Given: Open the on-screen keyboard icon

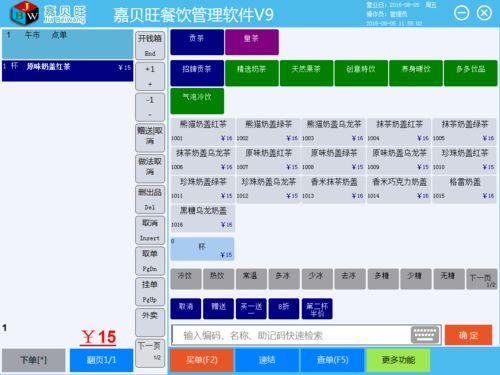Looking at the screenshot, I should [x=425, y=335].
